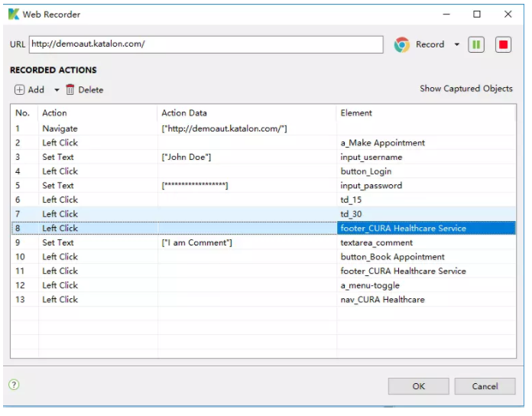This screenshot has width=532, height=416.
Task: Close the Web Recorder window
Action: (508, 15)
